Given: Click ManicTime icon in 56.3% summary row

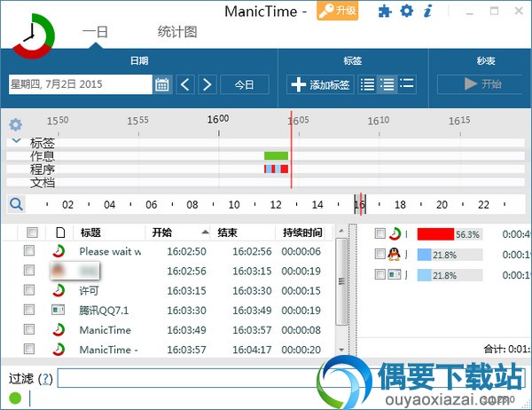Looking at the screenshot, I should point(395,233).
